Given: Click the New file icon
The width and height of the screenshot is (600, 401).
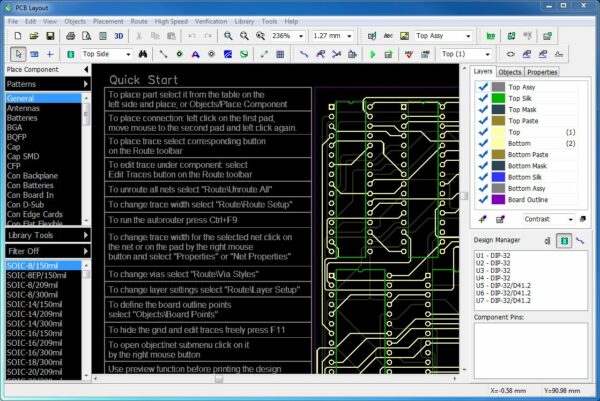Looking at the screenshot, I should (16, 35).
